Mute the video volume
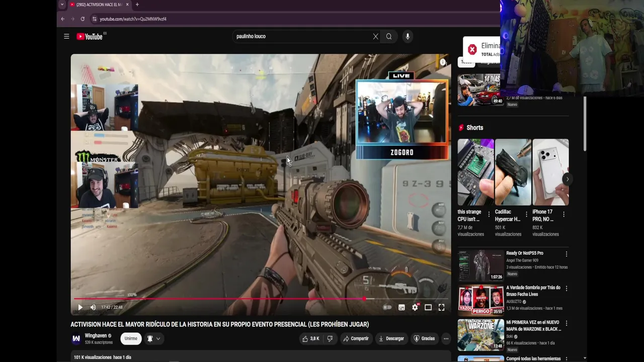Screen dimensions: 644x362 [93, 307]
